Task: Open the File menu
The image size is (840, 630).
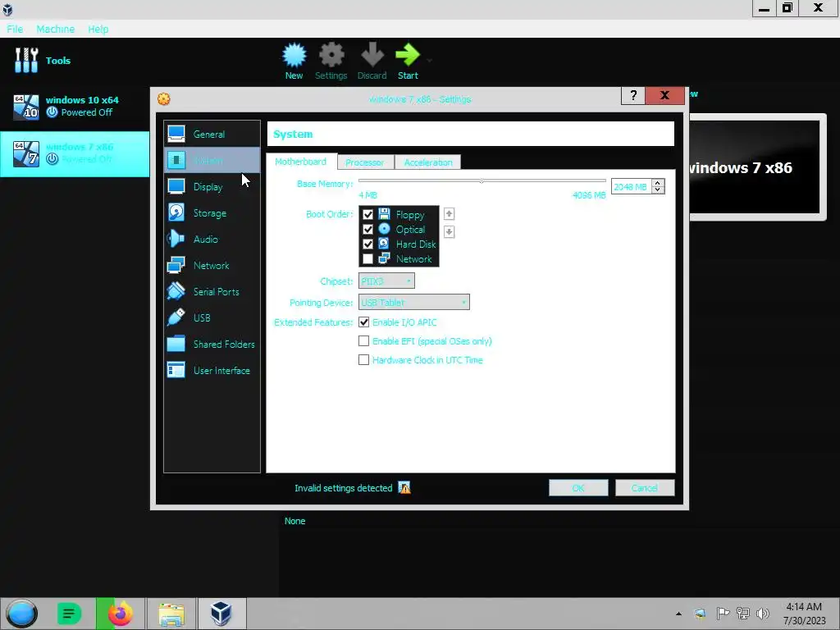Action: coord(15,29)
